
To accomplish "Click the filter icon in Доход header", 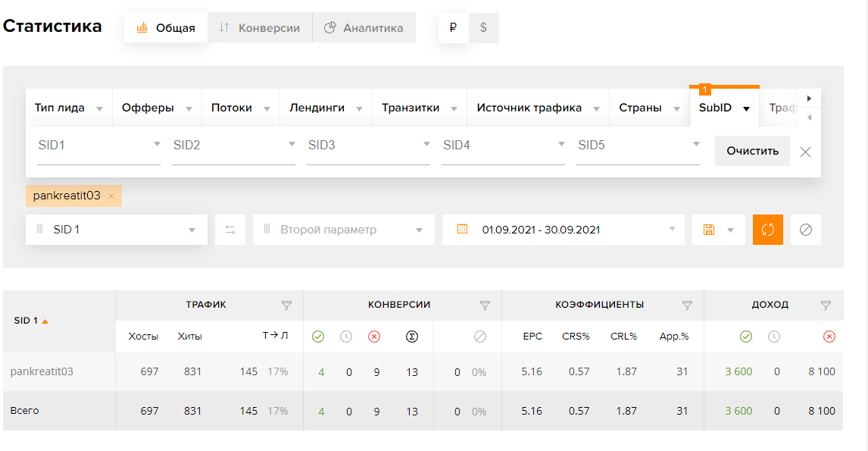I will [826, 305].
